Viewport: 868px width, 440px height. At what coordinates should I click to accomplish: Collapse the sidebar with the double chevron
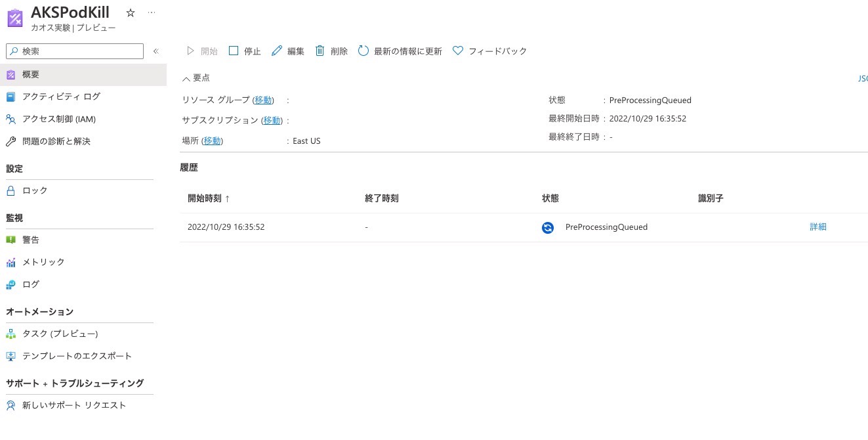(156, 51)
